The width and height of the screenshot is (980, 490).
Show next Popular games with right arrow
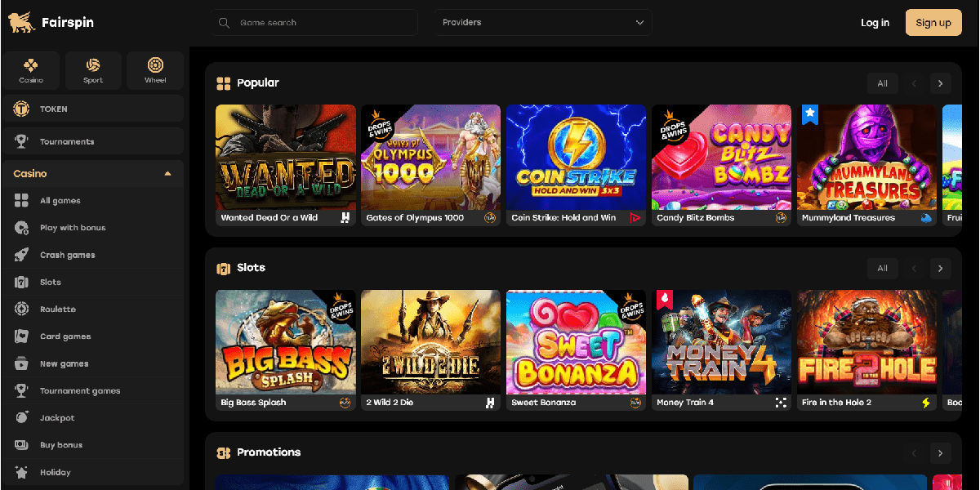tap(940, 83)
